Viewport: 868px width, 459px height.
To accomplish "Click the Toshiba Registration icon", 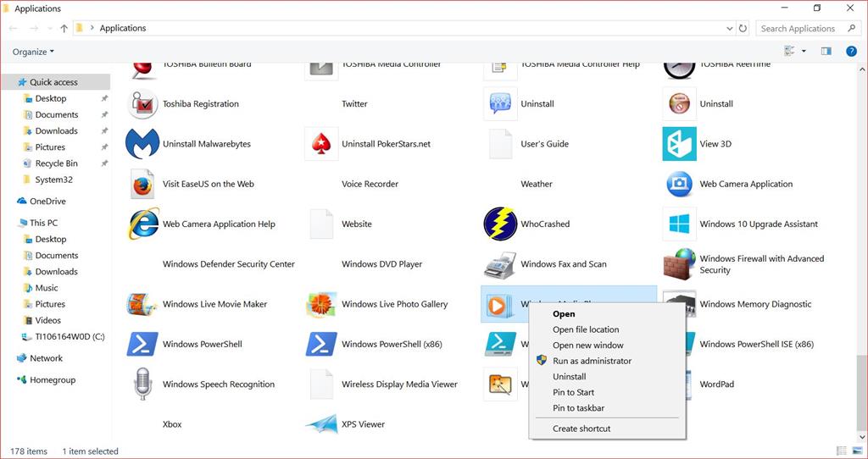I will (x=142, y=103).
